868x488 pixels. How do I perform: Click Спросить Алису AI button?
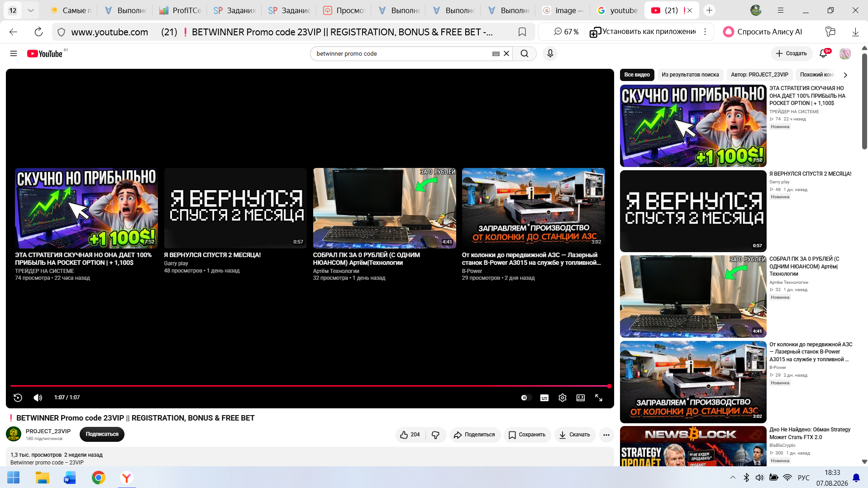(x=763, y=32)
